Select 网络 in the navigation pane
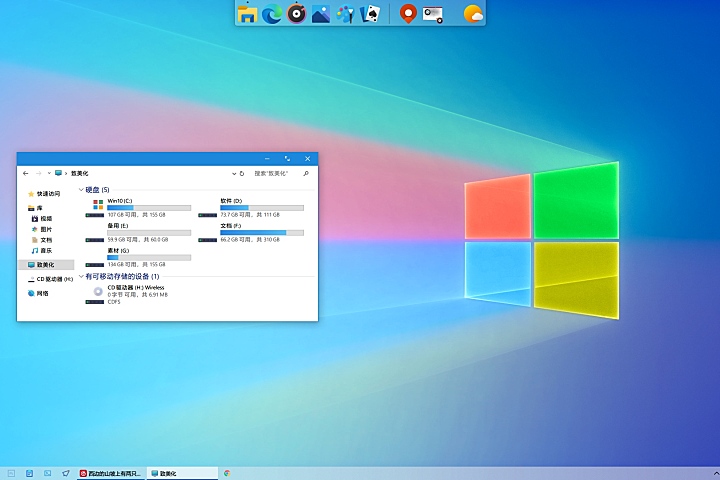 (38, 293)
